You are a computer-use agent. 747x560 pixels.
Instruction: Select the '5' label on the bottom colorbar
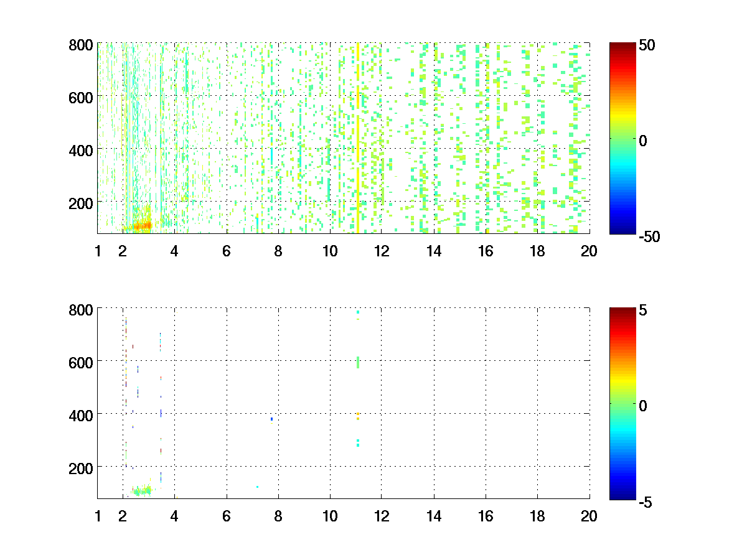643,310
